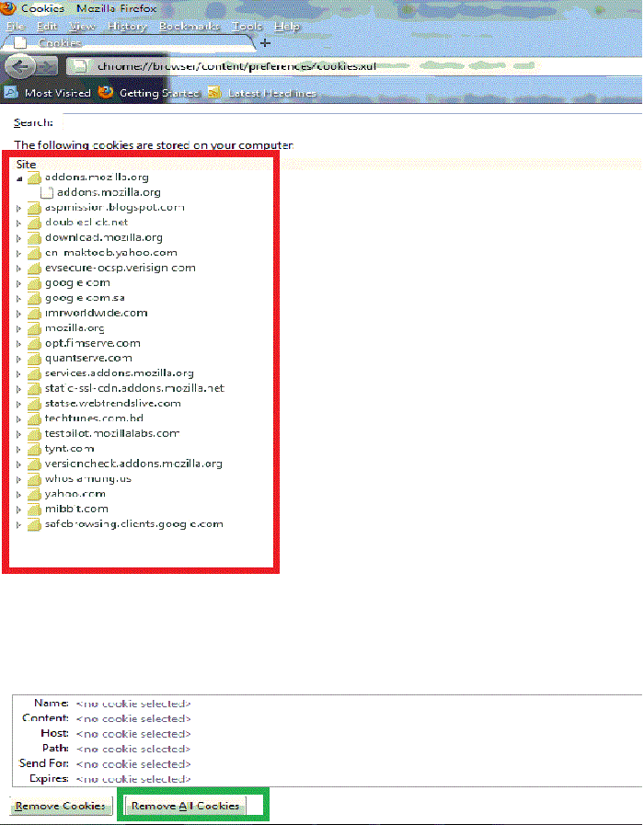Image resolution: width=644 pixels, height=825 pixels.
Task: Expand the safebrowsing.clients.google.com folder
Action: [x=19, y=524]
